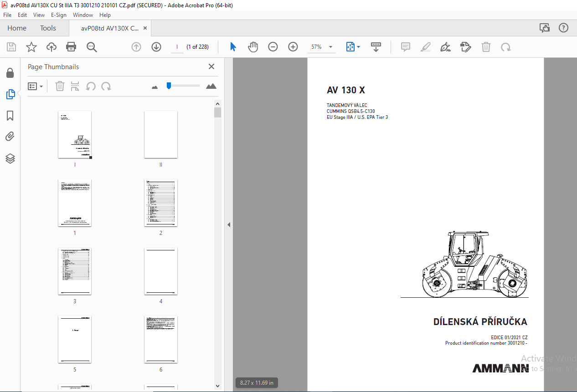Screen dimensions: 577x392
Task: Click the 8.27 x 11.69 in page size label
Action: point(257,383)
